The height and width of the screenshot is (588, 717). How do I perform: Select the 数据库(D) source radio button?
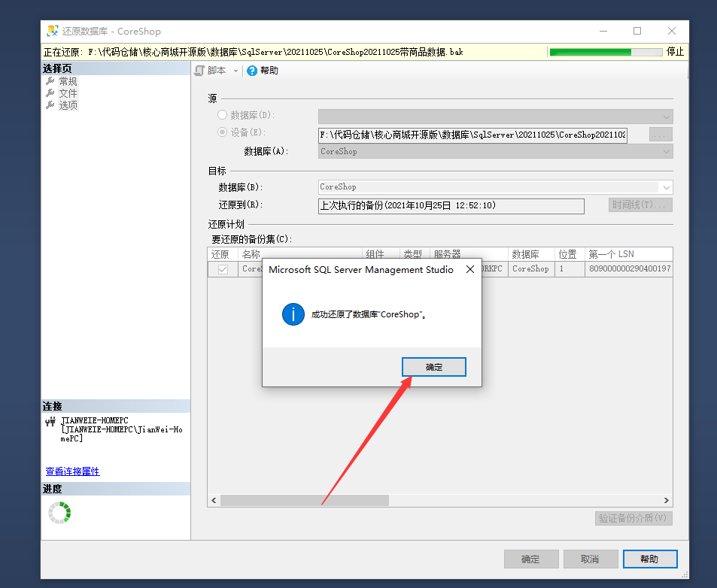click(222, 115)
